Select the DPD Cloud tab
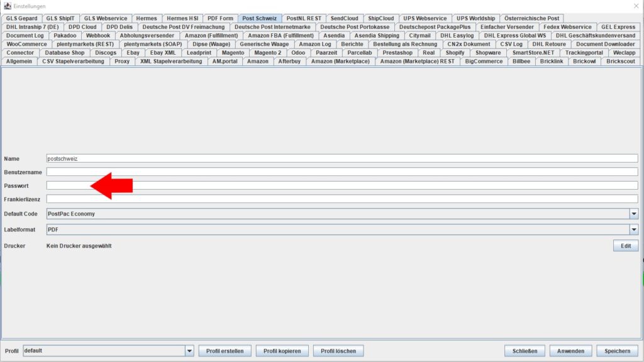 click(82, 27)
